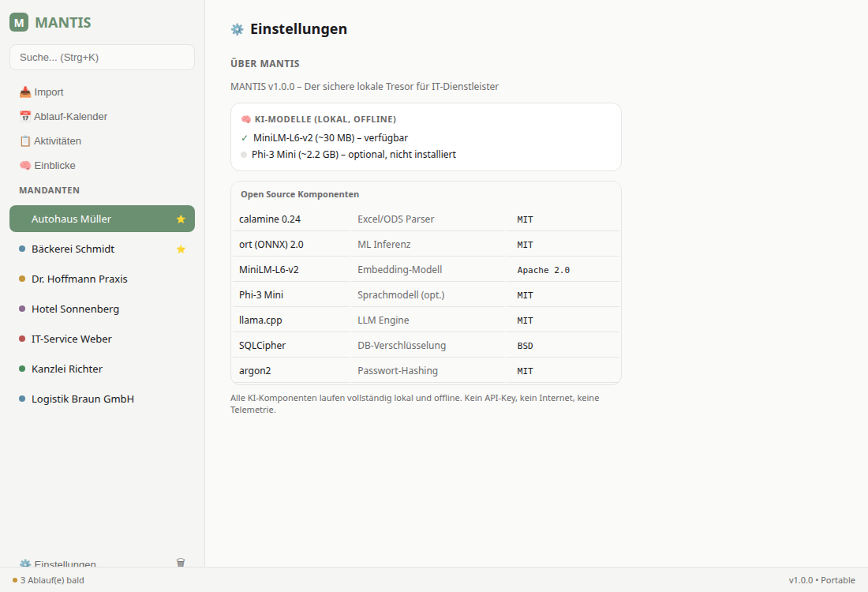Open the Einblicke section

47,166
